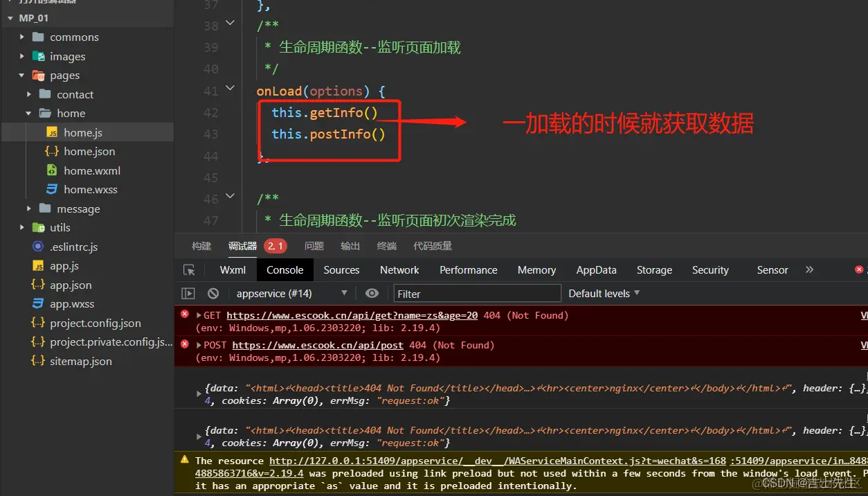Open the 调试器 panel tab
868x496 pixels.
coord(242,246)
